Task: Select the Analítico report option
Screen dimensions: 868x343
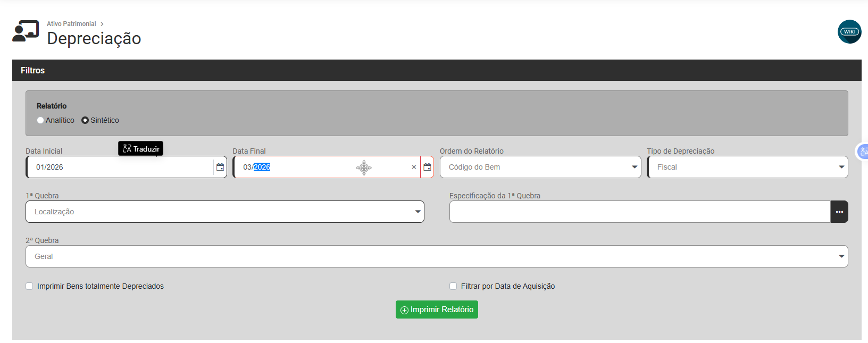Action: (x=40, y=120)
